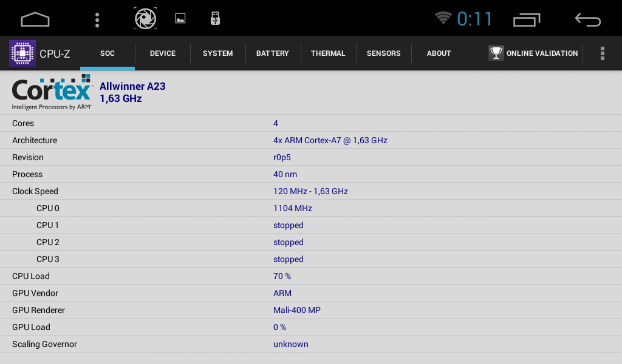Tap the back arrow navigation button
Screen dimensions: 622x364
coord(588,20)
